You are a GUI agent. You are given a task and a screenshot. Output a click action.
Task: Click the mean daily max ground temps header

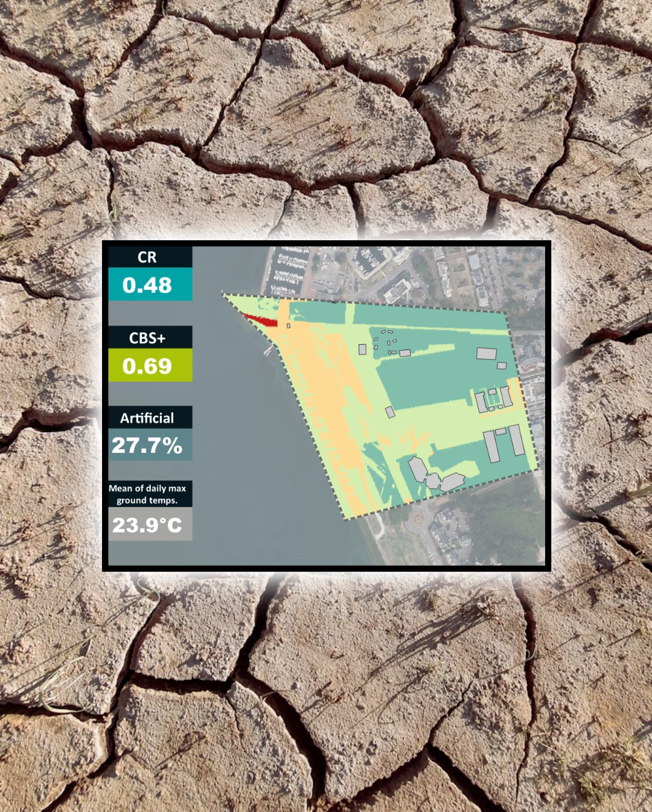pos(148,495)
